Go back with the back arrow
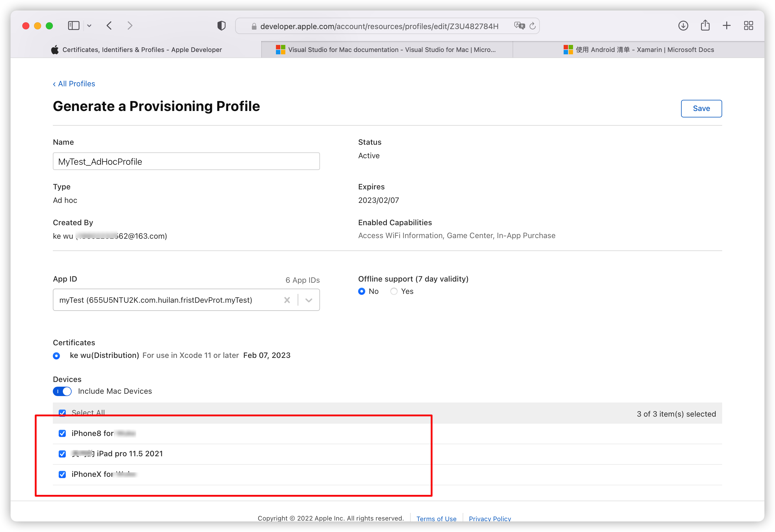This screenshot has height=532, width=775. (x=109, y=26)
